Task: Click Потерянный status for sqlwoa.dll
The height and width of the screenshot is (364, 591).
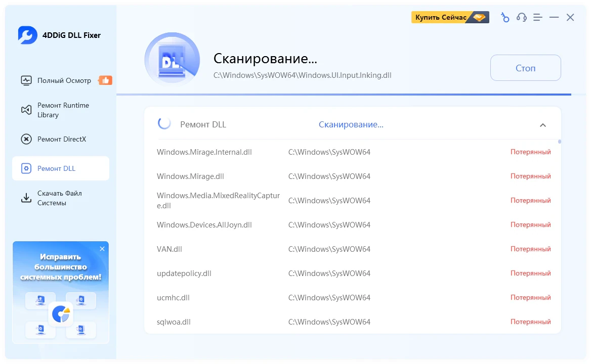Action: [531, 322]
